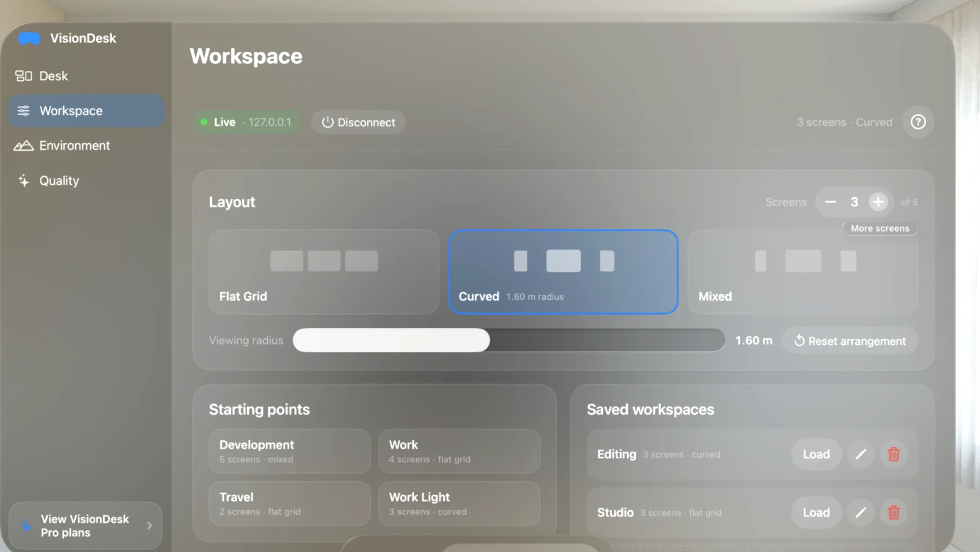Click the Live 127.0.0.1 status pill
Viewport: 980px width, 552px height.
coord(247,123)
